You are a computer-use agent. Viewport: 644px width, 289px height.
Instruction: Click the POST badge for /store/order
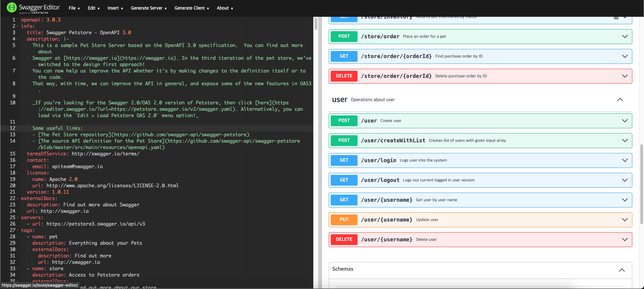pyautogui.click(x=344, y=37)
